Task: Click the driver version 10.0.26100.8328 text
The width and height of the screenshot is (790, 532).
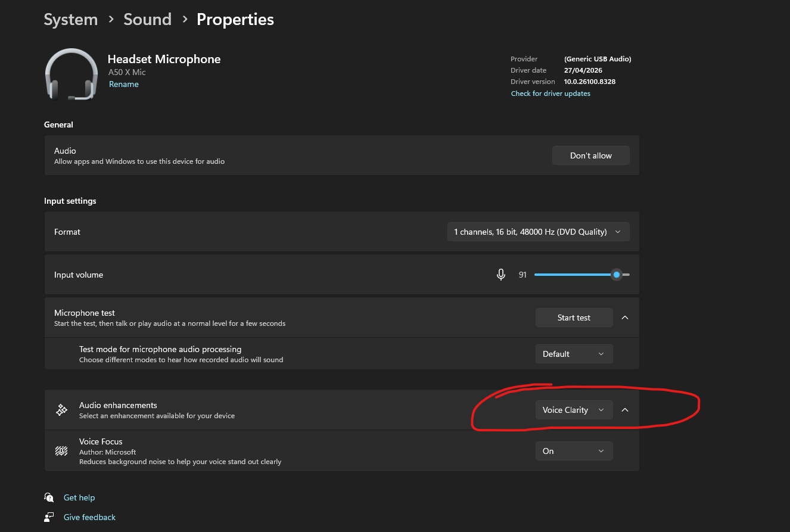Action: pos(590,82)
